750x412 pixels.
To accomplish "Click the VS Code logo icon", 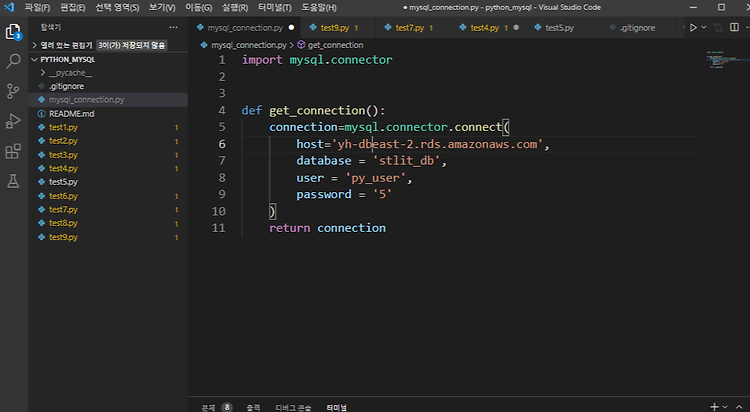I will (x=9, y=7).
